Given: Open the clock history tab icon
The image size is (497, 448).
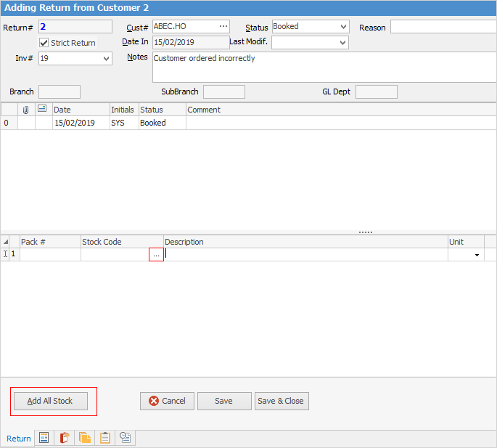Looking at the screenshot, I should tap(126, 438).
